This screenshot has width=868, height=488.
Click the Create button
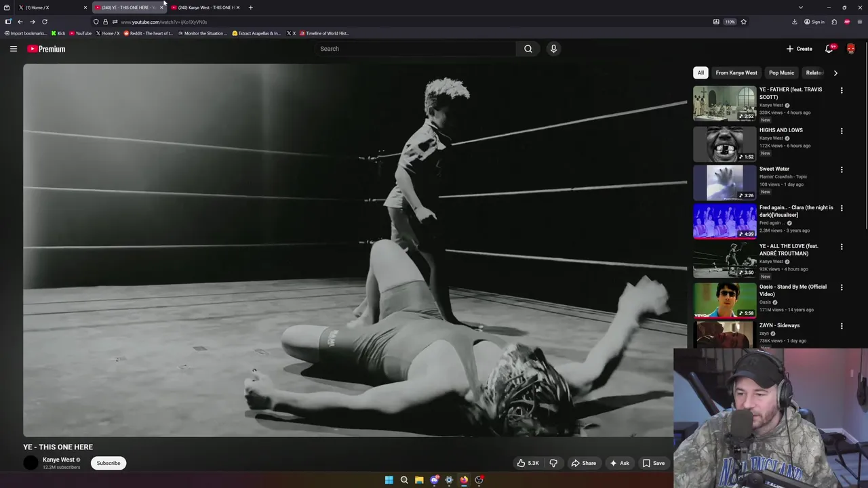[x=799, y=49]
